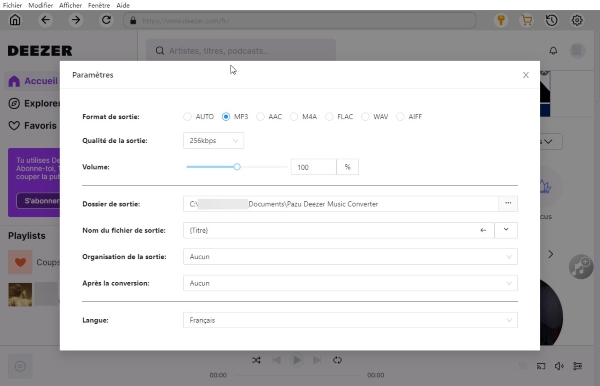The width and height of the screenshot is (600, 386).
Task: Open the shopping cart icon
Action: [527, 20]
